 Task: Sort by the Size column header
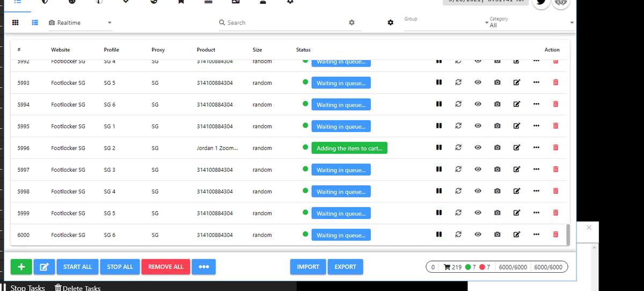257,50
